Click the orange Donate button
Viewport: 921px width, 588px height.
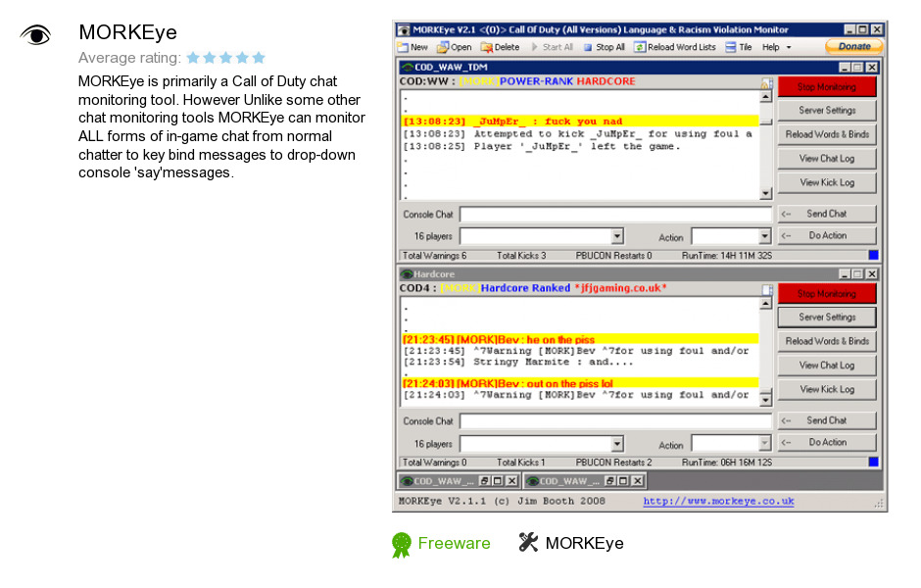click(854, 46)
